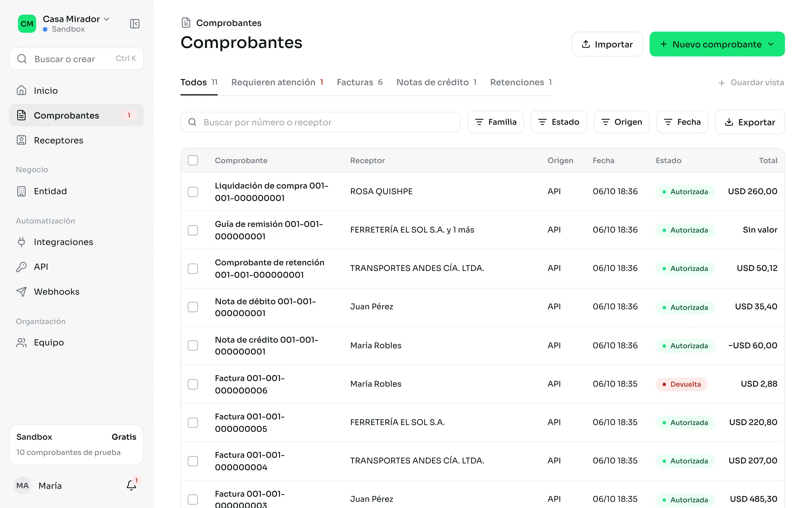Click the sidebar search magnifier icon
The height and width of the screenshot is (508, 812).
[22, 59]
